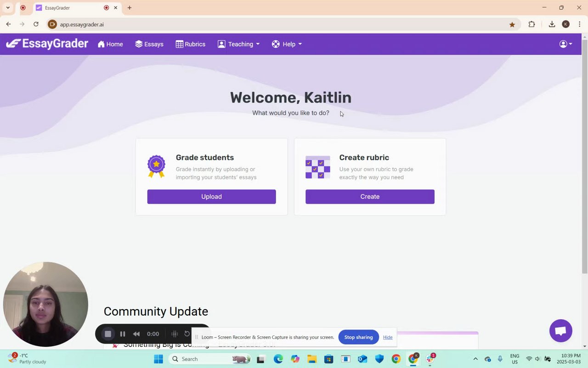Show hidden system tray icons

pos(475,359)
